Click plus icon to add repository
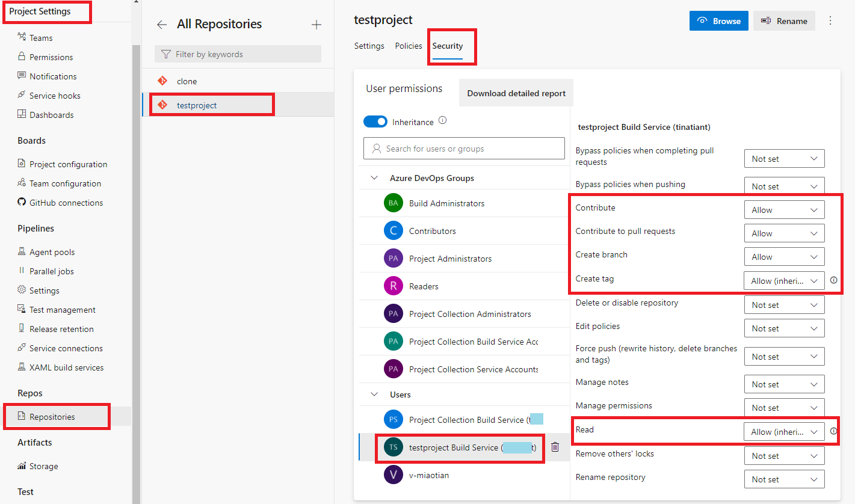The image size is (855, 504). click(316, 25)
